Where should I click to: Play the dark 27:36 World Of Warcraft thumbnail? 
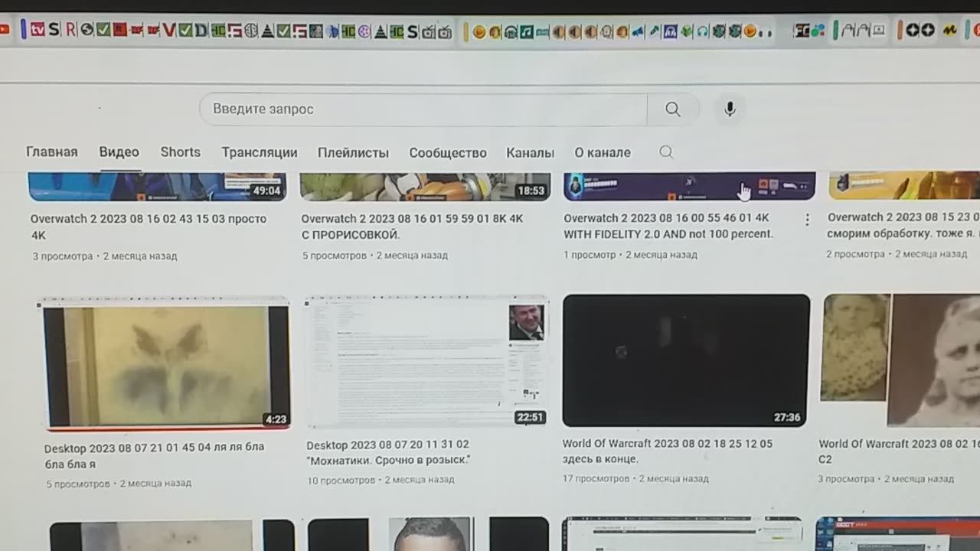click(686, 360)
